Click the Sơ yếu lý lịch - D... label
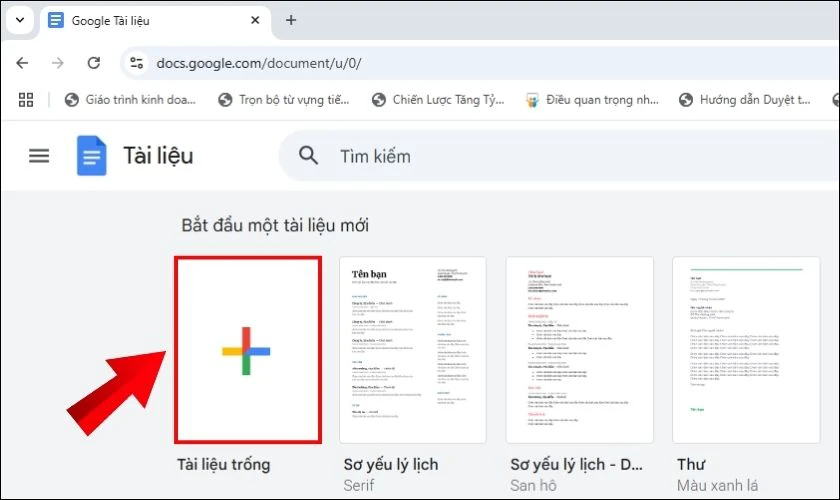 576,464
